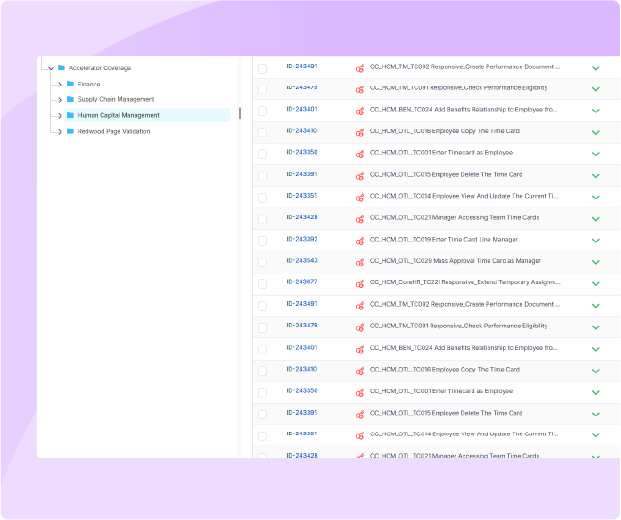Image resolution: width=621 pixels, height=520 pixels.
Task: Check the box next to ID-243677
Action: [x=263, y=284]
